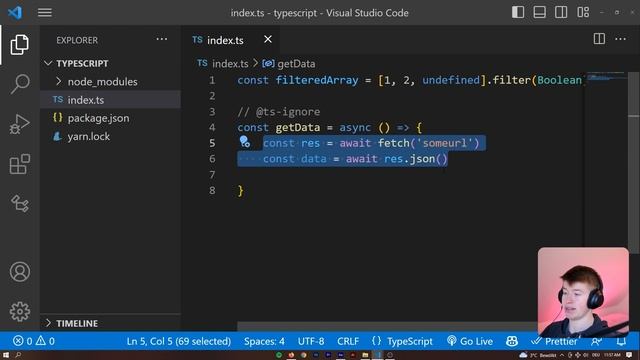
Task: Click Prettier in the status bar
Action: click(x=554, y=341)
